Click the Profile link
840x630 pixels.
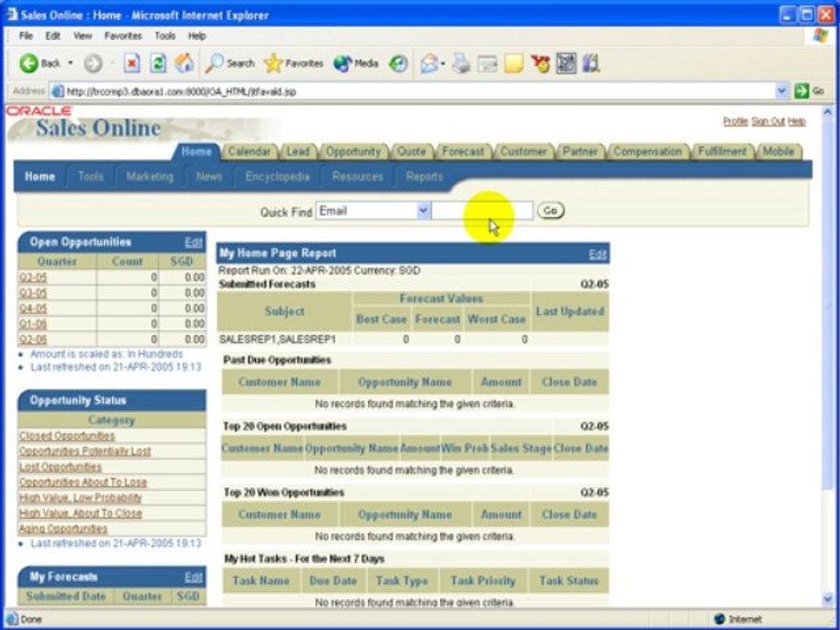pos(735,122)
